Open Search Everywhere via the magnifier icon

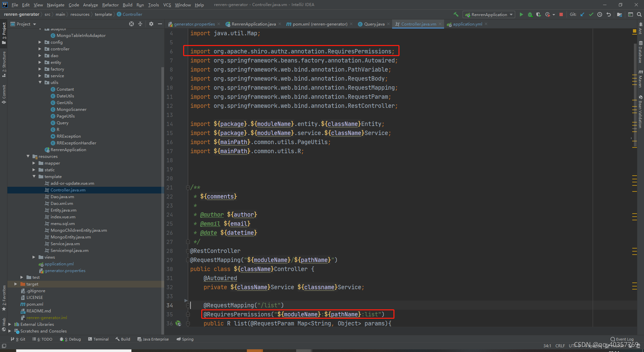click(639, 14)
